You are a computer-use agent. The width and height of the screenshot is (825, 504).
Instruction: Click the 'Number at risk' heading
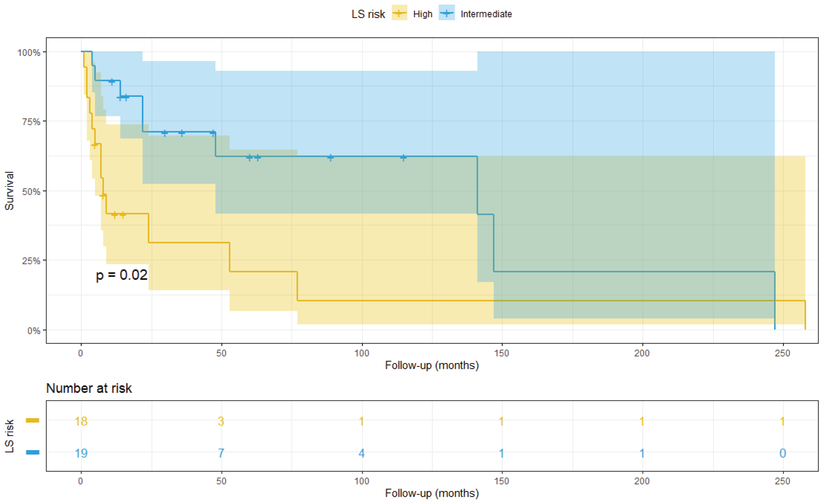(89, 388)
